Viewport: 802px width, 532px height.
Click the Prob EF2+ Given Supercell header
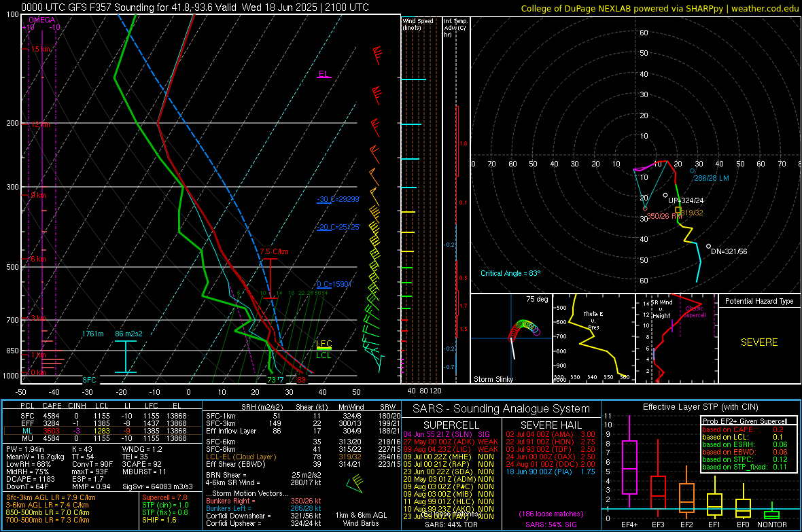(x=745, y=421)
